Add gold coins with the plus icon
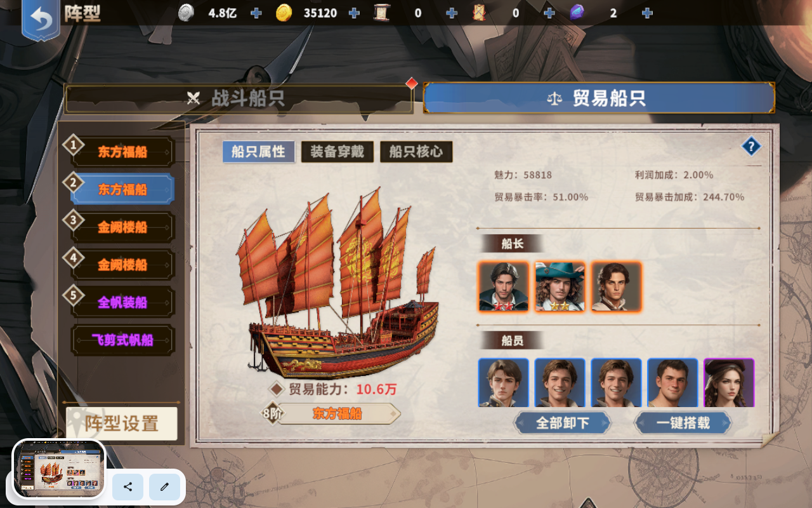The image size is (812, 508). tap(354, 13)
